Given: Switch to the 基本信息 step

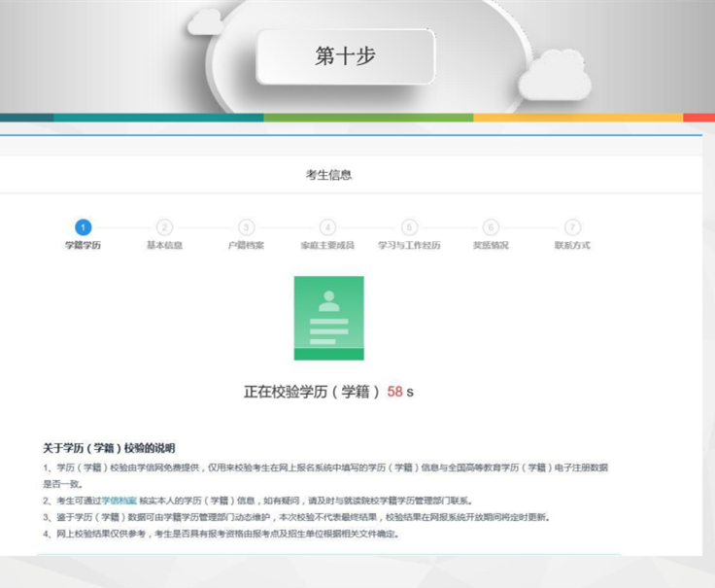Looking at the screenshot, I should (x=164, y=246).
